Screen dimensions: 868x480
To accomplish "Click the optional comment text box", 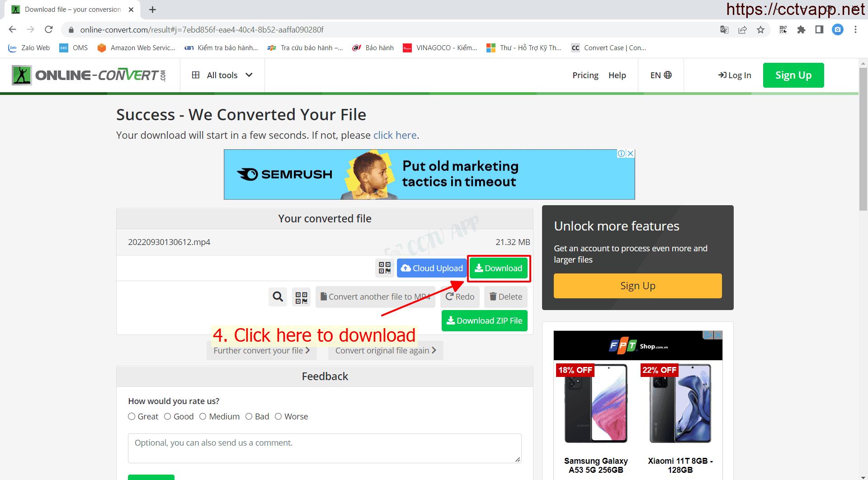I will pyautogui.click(x=324, y=448).
